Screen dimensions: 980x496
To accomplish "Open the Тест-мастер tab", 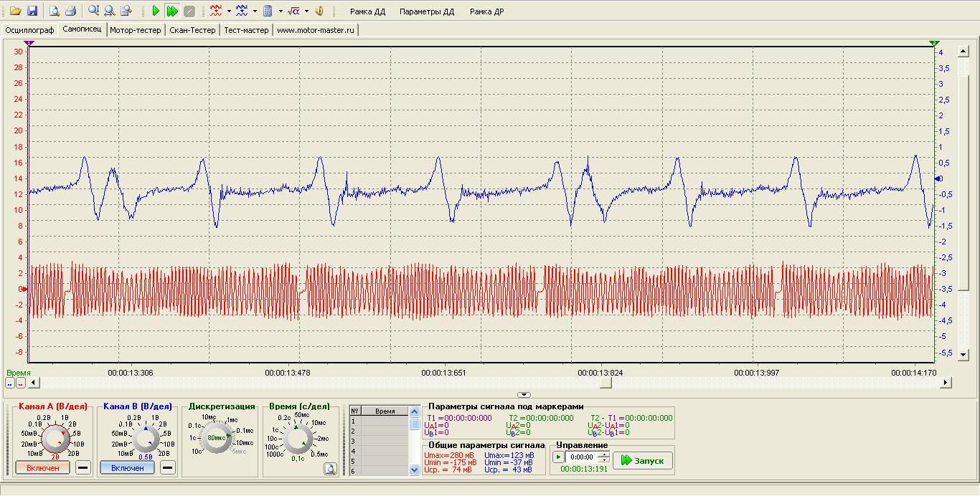I will point(246,30).
